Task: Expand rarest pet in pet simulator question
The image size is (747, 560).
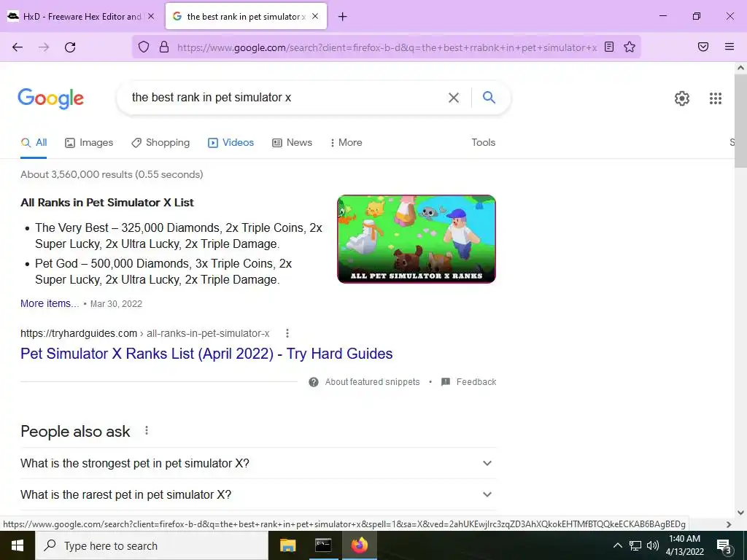Action: [258, 494]
